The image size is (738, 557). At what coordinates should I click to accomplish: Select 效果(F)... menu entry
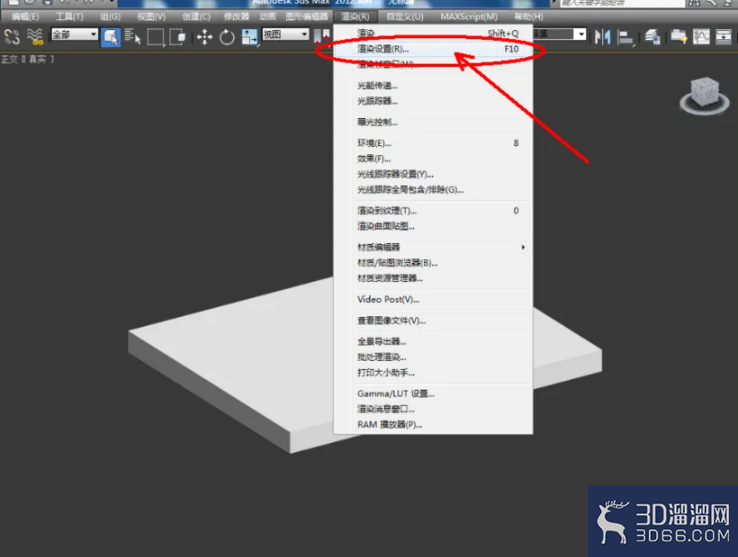click(x=433, y=159)
